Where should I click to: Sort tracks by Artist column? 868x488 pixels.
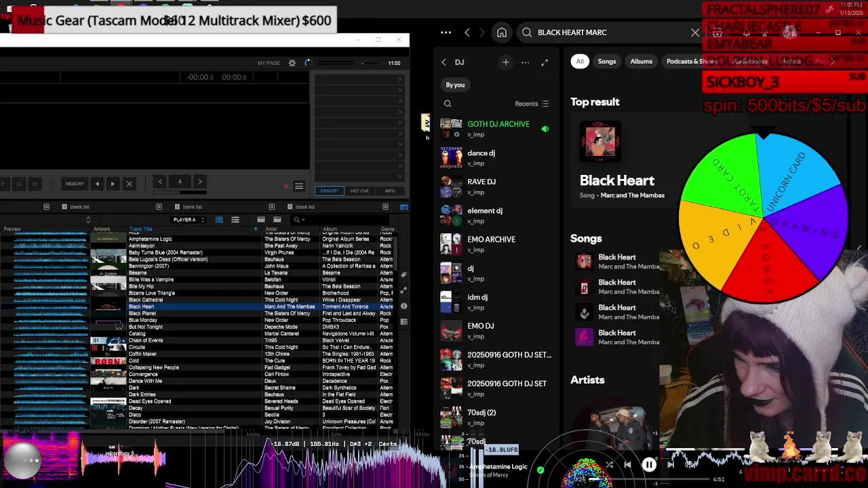pyautogui.click(x=271, y=229)
